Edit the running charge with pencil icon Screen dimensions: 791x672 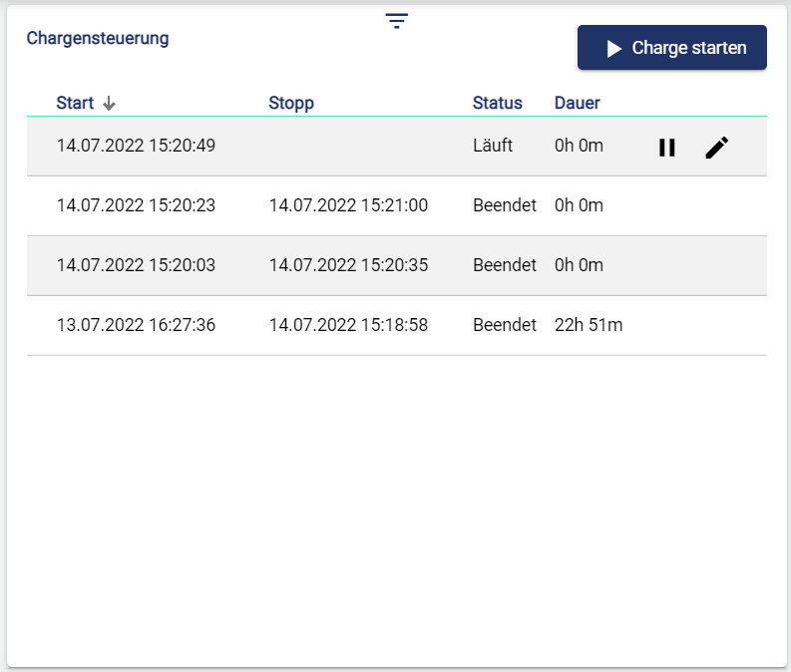717,148
